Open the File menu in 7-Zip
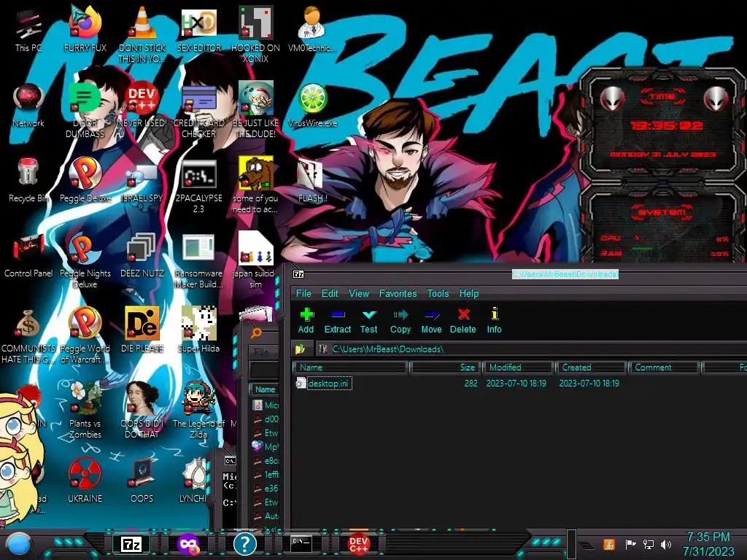The image size is (747, 560). pos(303,293)
